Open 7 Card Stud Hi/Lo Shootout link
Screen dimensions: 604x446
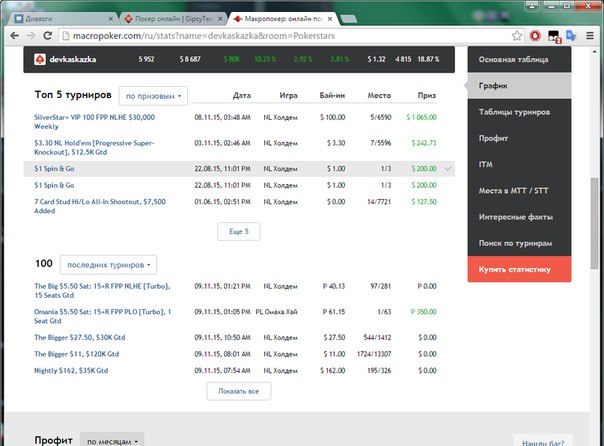coord(100,206)
